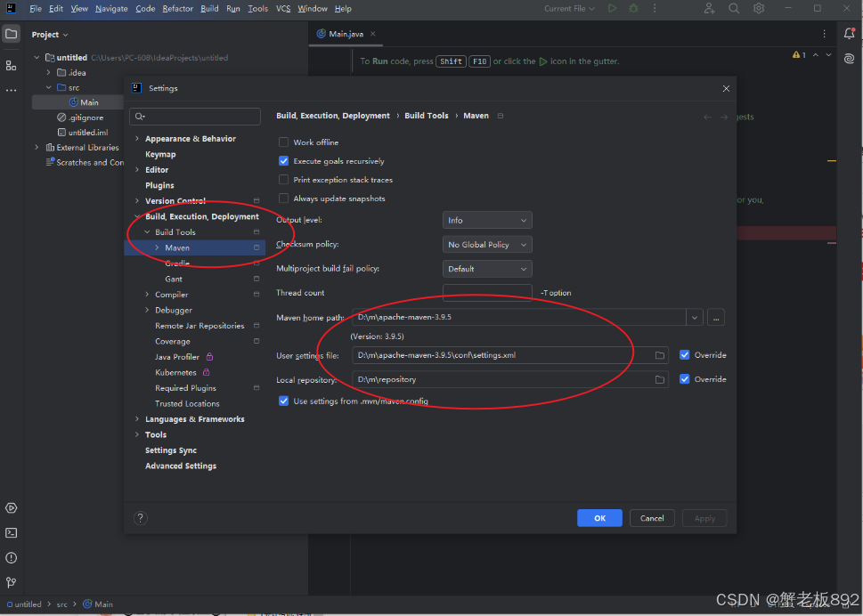Image resolution: width=863 pixels, height=616 pixels.
Task: Open the Notifications bell icon
Action: click(x=850, y=34)
